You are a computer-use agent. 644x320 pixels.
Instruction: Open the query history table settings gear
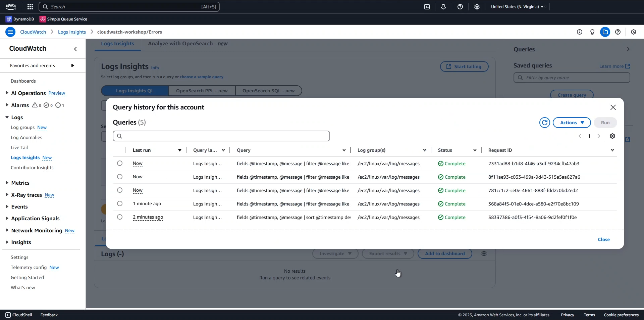pyautogui.click(x=613, y=136)
